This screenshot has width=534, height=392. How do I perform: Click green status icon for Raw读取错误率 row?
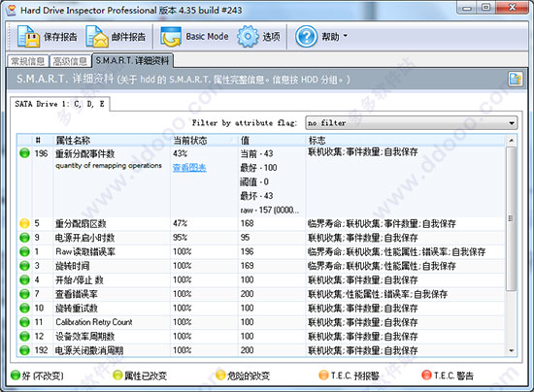click(24, 252)
